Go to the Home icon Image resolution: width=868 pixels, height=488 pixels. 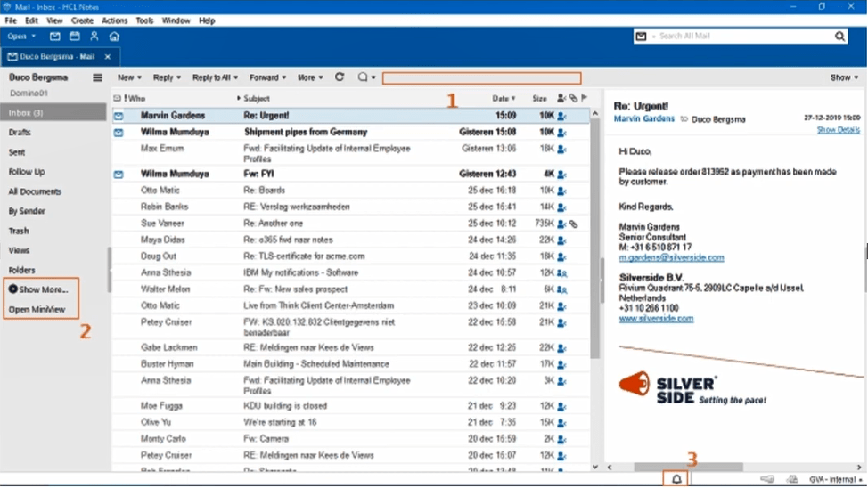click(114, 37)
